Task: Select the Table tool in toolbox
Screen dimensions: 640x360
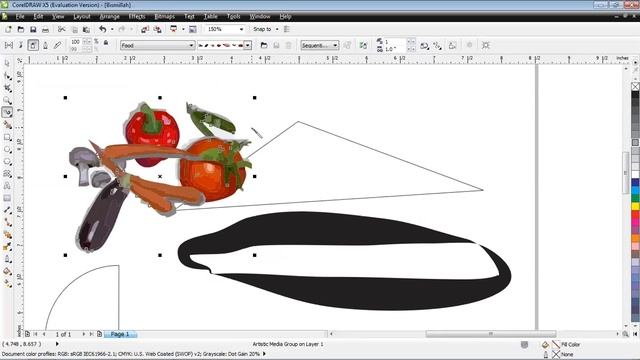Action: pos(7,198)
